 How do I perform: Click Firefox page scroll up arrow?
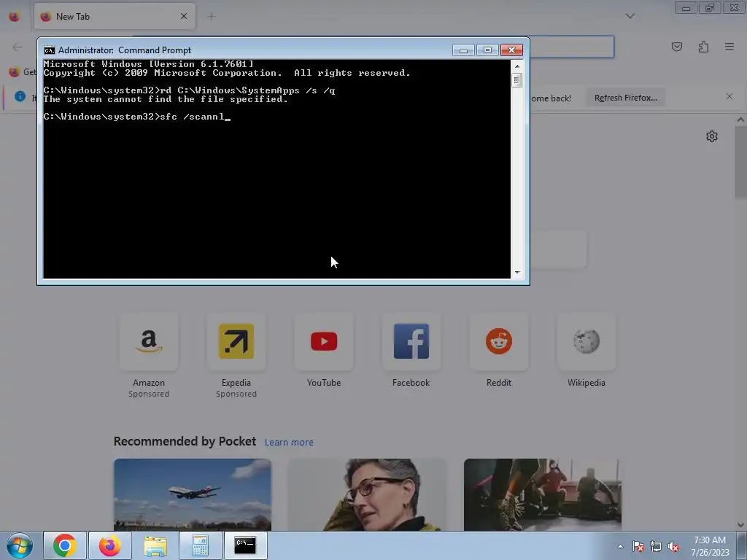coord(740,120)
